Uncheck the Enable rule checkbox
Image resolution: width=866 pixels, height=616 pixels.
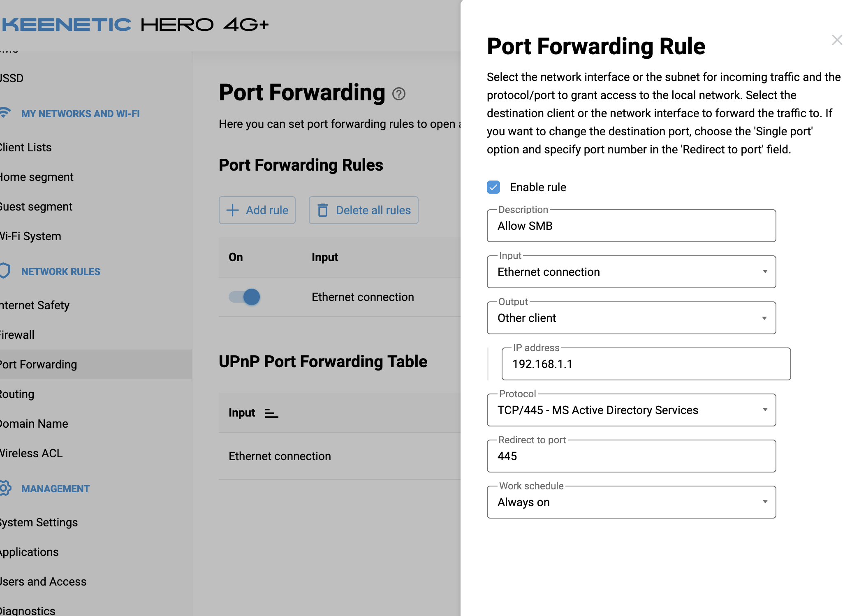pos(493,187)
